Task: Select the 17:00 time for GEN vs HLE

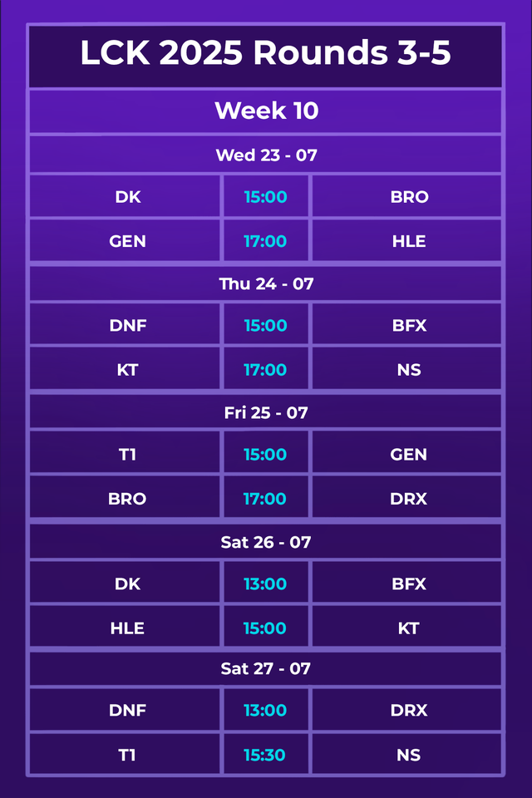Action: coord(265,242)
